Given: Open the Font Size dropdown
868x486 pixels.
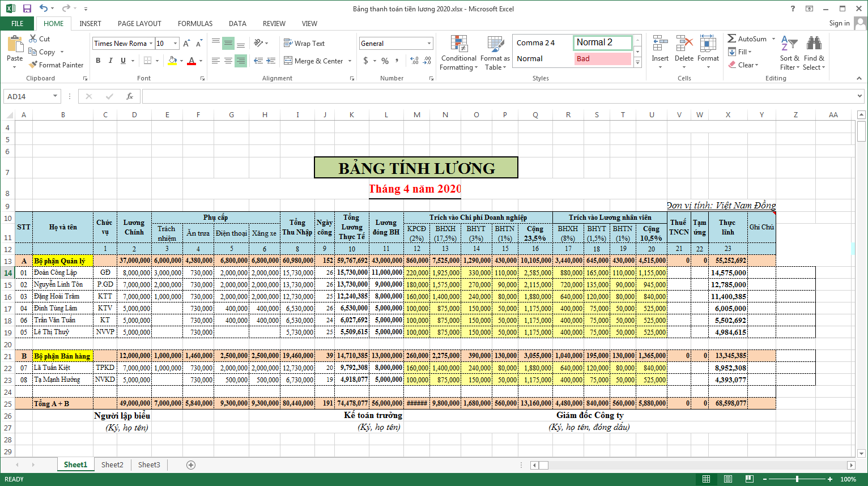Looking at the screenshot, I should [x=175, y=43].
